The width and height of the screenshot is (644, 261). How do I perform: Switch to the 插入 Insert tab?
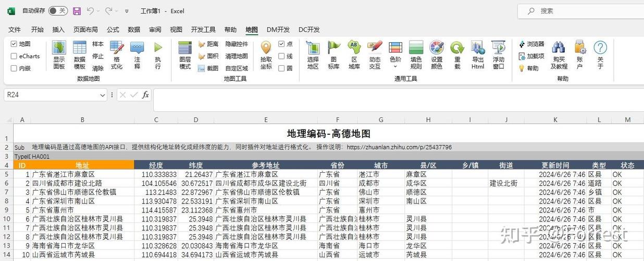(x=58, y=30)
